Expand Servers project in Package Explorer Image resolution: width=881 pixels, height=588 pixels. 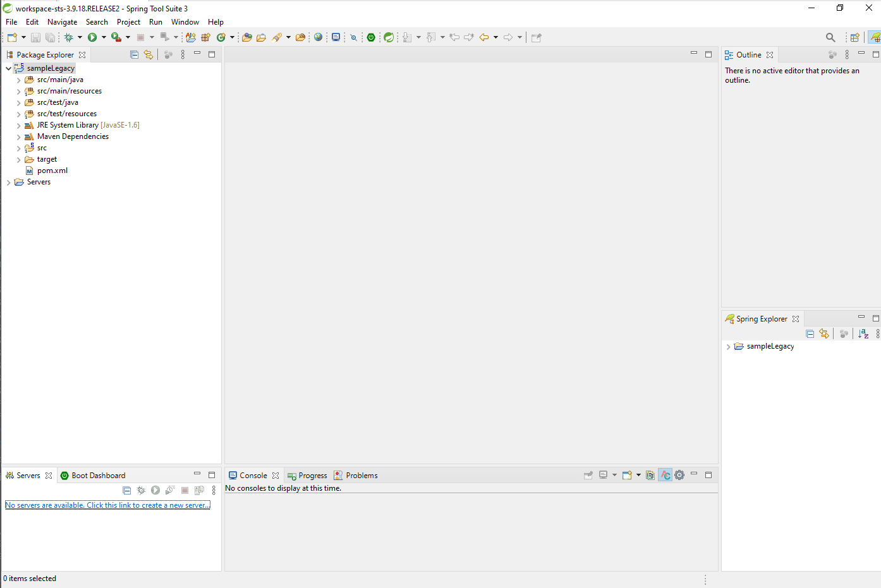pyautogui.click(x=8, y=183)
